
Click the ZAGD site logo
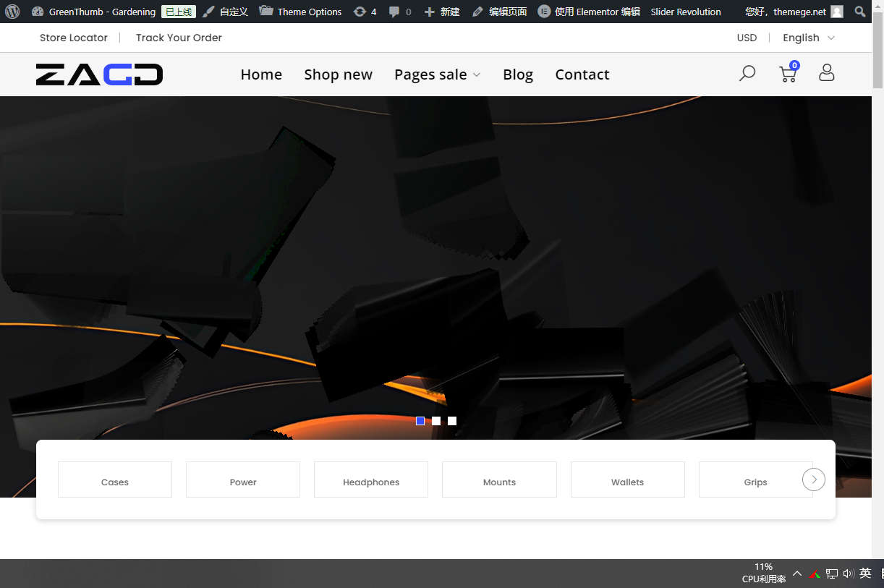(99, 74)
